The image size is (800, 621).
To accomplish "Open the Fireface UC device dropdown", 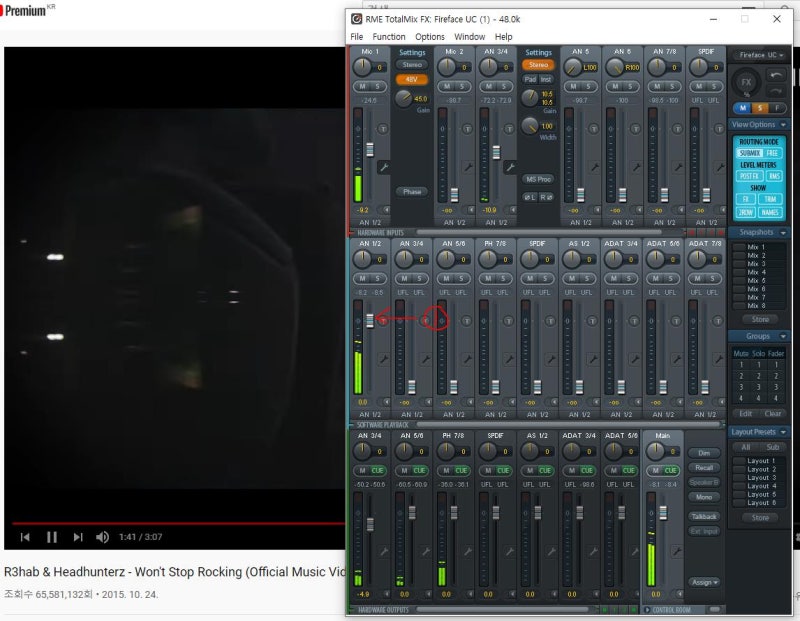I will point(760,55).
